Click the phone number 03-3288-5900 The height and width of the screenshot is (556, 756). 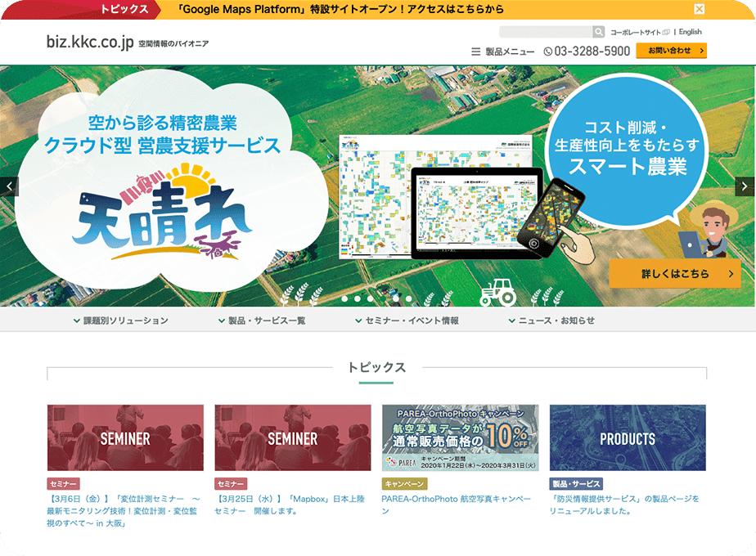pos(587,52)
